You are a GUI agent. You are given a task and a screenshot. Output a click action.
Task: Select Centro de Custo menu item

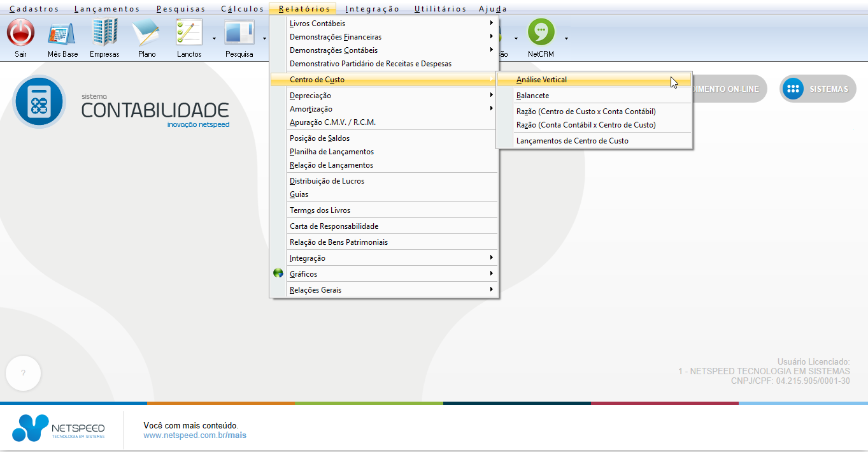pos(384,80)
